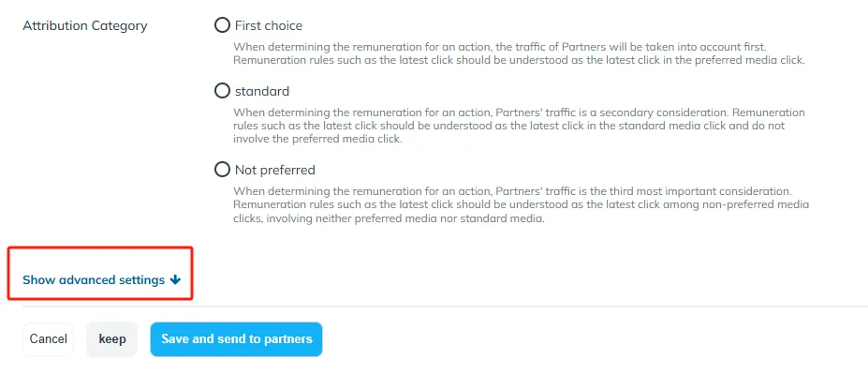
Task: Click the "First choice" option label text
Action: click(269, 25)
